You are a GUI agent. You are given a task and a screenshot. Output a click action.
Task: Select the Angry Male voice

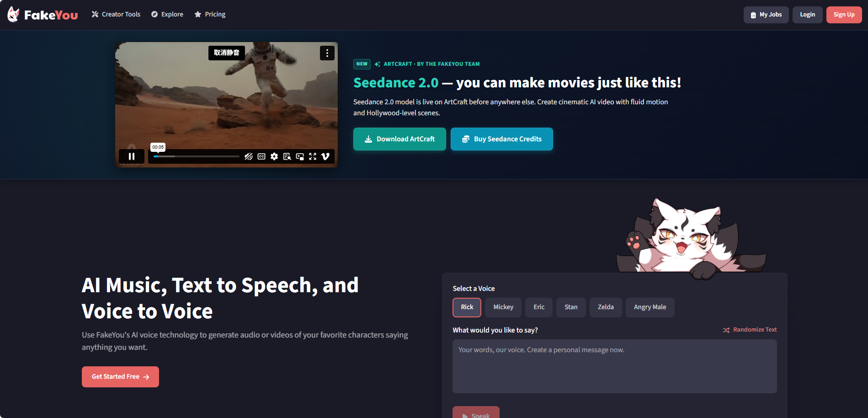(650, 307)
